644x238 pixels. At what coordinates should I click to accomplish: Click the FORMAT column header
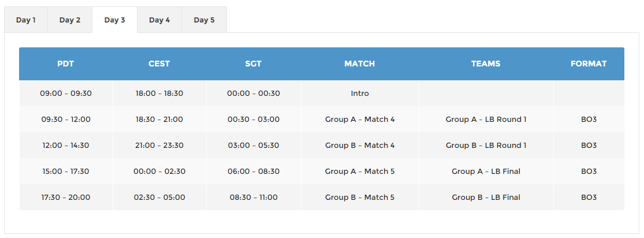tap(589, 64)
